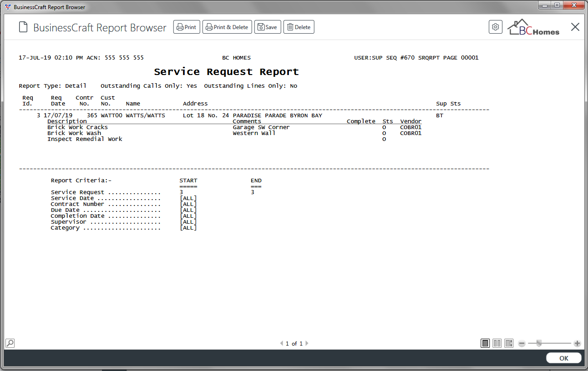This screenshot has width=588, height=371.
Task: Confirm with the OK button
Action: tap(564, 358)
